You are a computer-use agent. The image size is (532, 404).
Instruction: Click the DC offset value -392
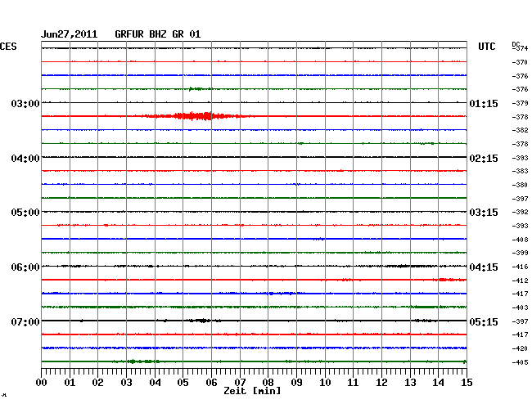tap(520, 212)
